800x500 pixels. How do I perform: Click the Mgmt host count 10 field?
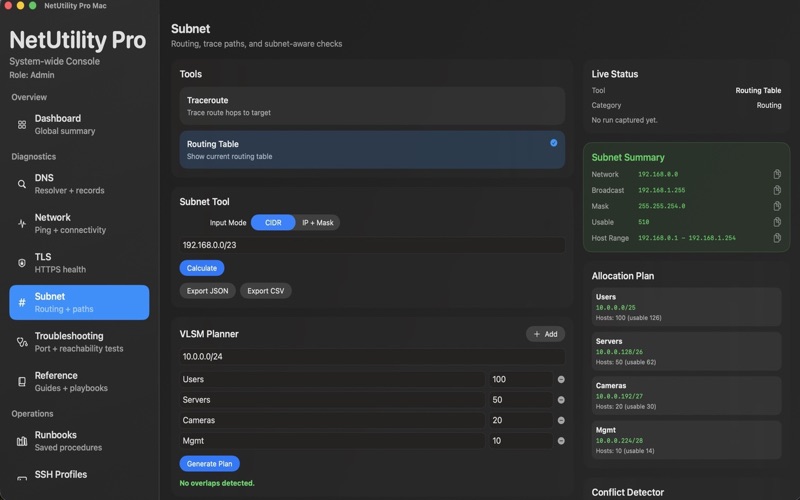tap(521, 440)
